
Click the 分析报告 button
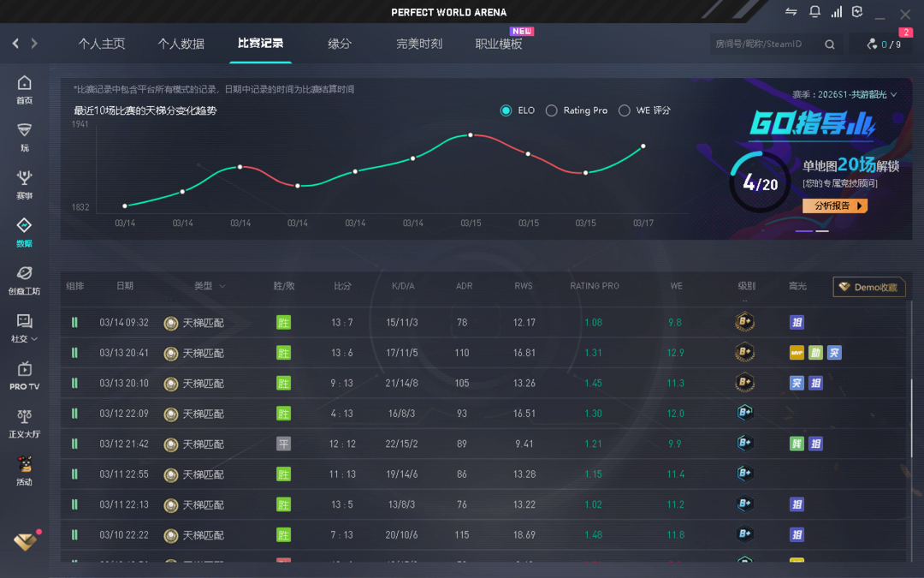click(834, 206)
